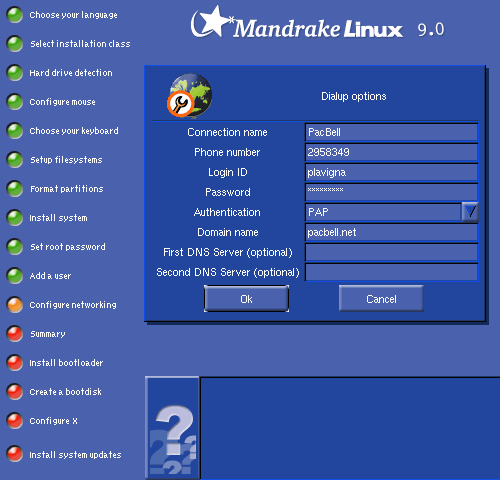Click the PAP authentication combo field
Image resolution: width=500 pixels, height=480 pixels.
pos(383,212)
